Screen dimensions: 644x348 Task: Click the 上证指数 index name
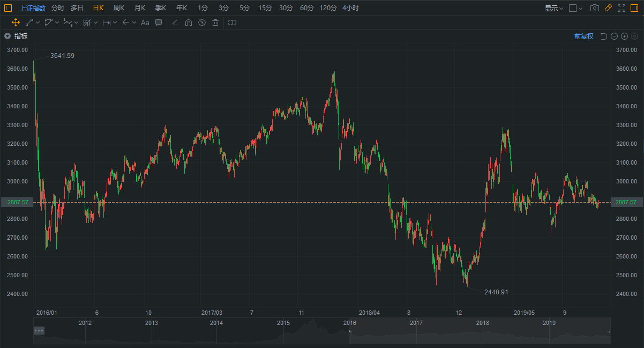33,8
